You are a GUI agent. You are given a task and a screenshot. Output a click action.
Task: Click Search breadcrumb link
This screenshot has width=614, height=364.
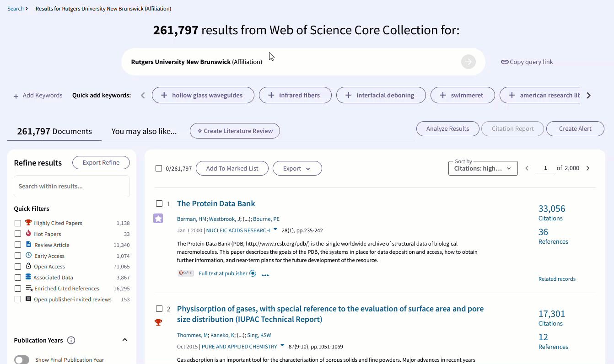(x=16, y=9)
